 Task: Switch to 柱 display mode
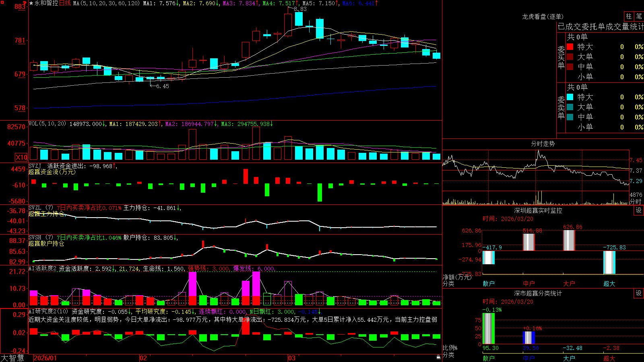(x=629, y=16)
